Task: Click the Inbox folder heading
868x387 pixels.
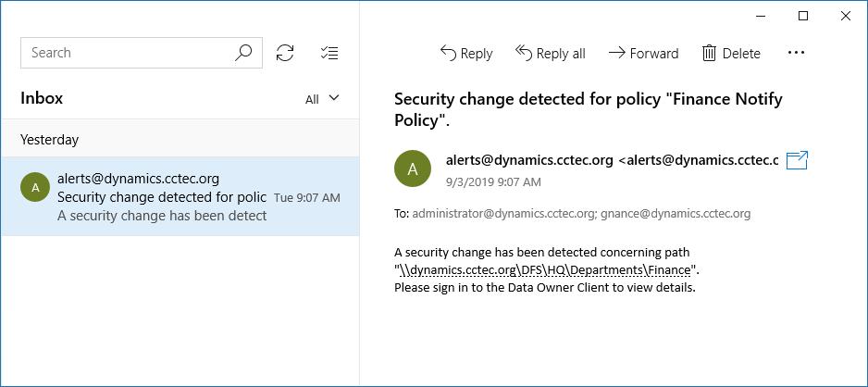Action: click(x=42, y=98)
